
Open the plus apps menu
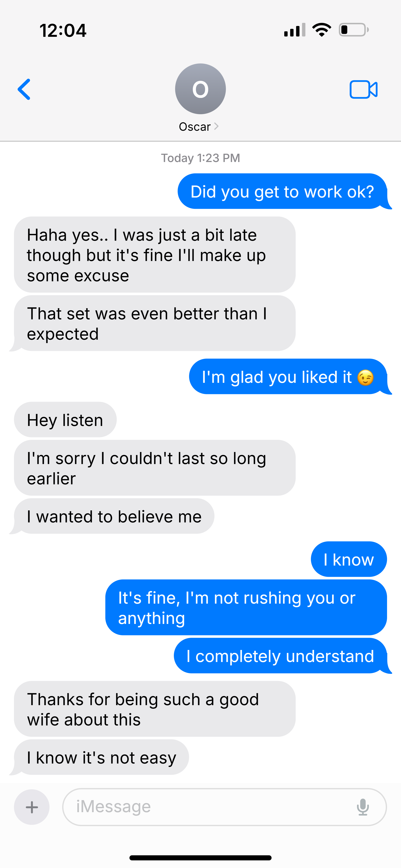[32, 807]
